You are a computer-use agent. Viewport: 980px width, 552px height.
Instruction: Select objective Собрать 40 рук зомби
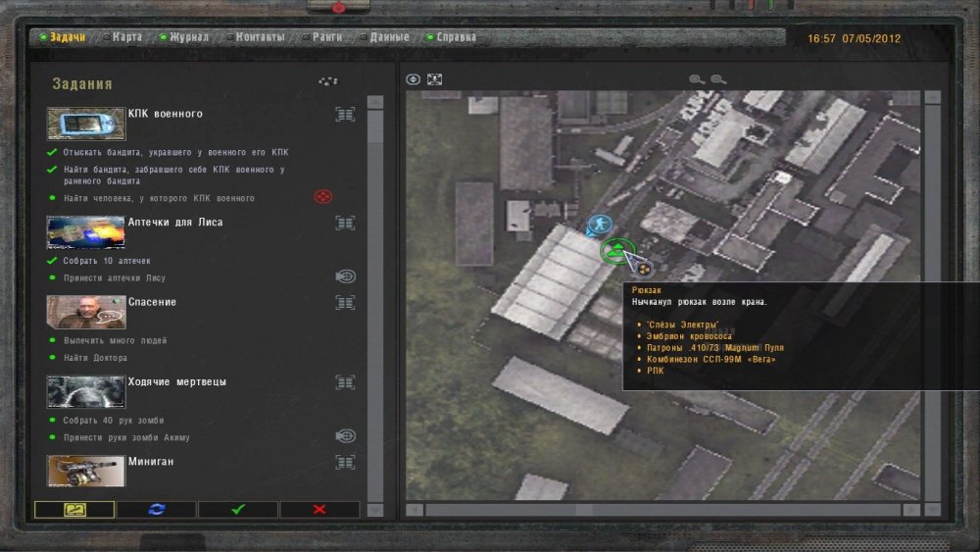[113, 420]
